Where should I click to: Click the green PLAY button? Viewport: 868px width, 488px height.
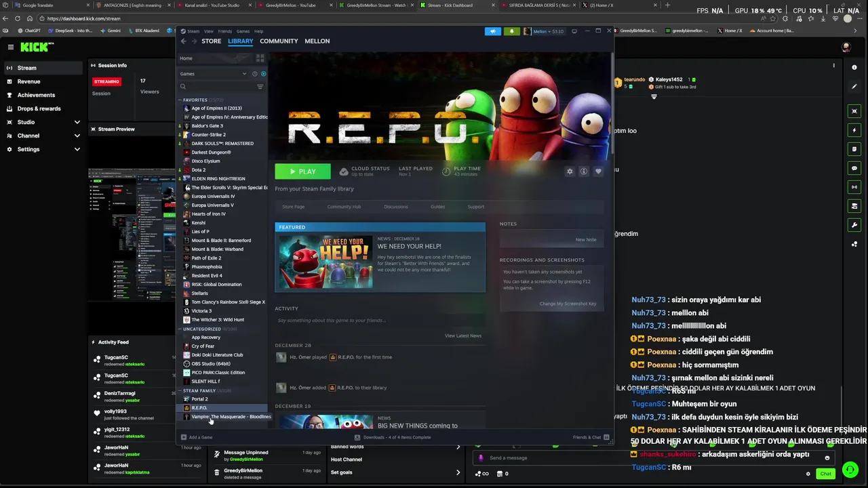point(302,171)
